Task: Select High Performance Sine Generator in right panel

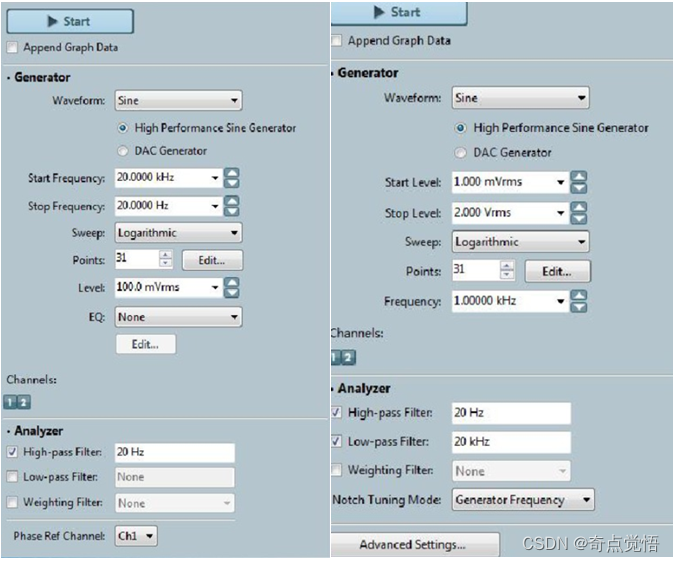Action: (x=461, y=128)
